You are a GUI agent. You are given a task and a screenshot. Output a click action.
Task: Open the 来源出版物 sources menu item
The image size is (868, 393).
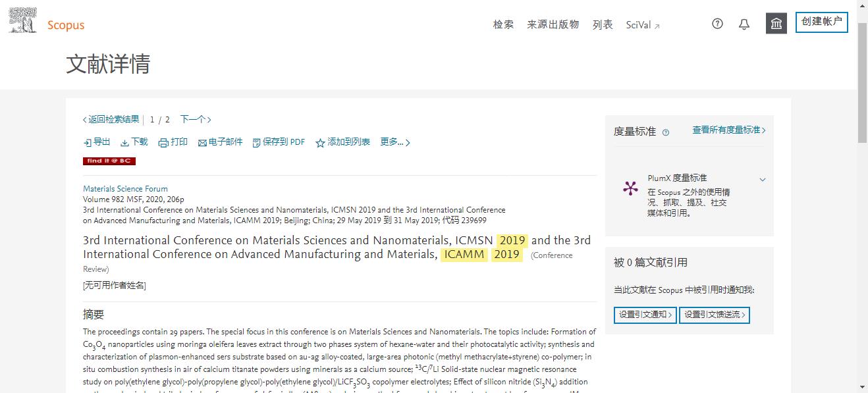553,24
